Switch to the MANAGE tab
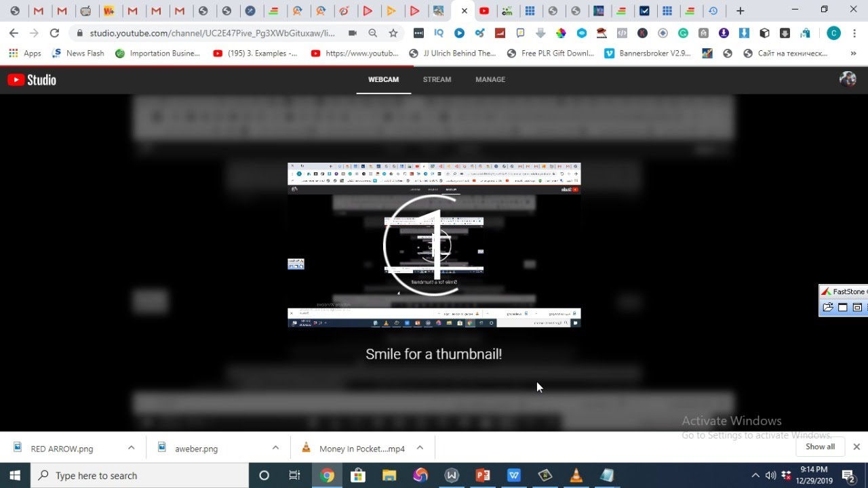The width and height of the screenshot is (868, 488). [490, 79]
